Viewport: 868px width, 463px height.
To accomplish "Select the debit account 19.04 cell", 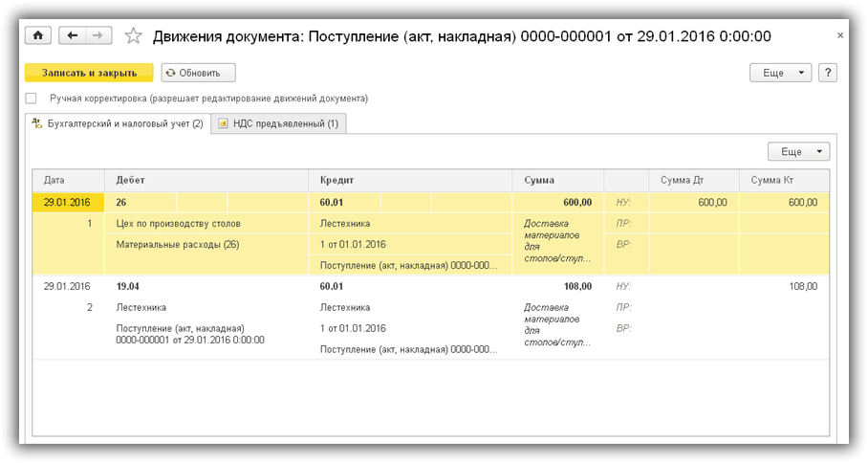I will [129, 286].
